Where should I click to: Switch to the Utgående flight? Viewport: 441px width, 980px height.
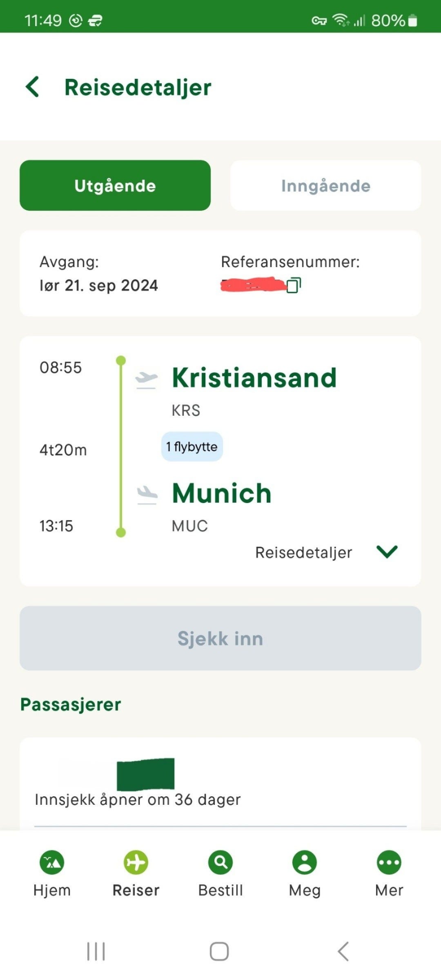pos(115,185)
